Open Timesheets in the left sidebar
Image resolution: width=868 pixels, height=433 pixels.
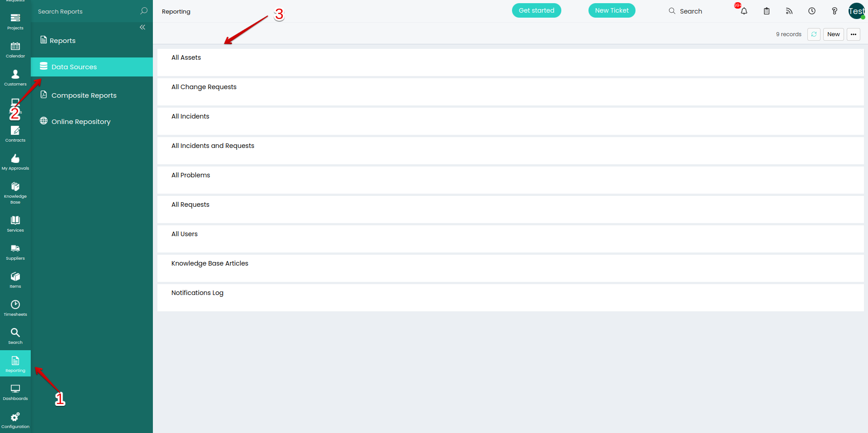coord(15,308)
